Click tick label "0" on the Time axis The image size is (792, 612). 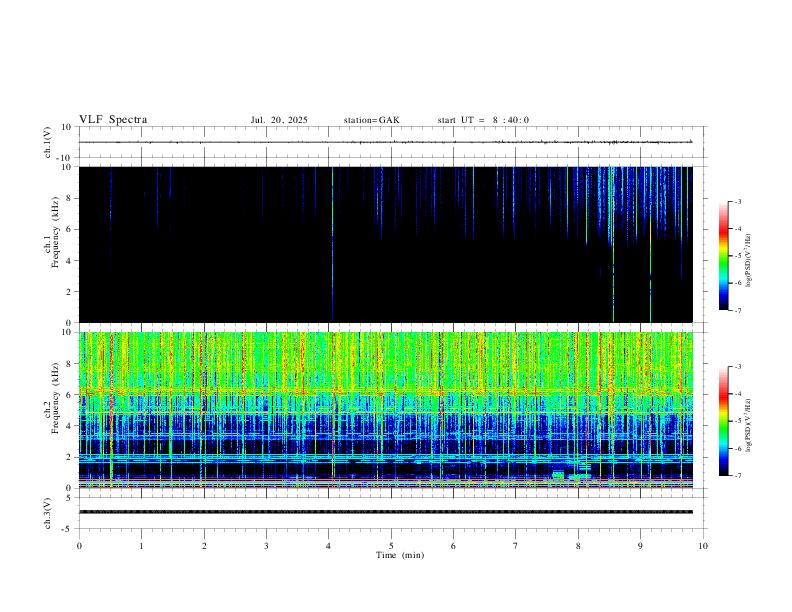click(79, 546)
